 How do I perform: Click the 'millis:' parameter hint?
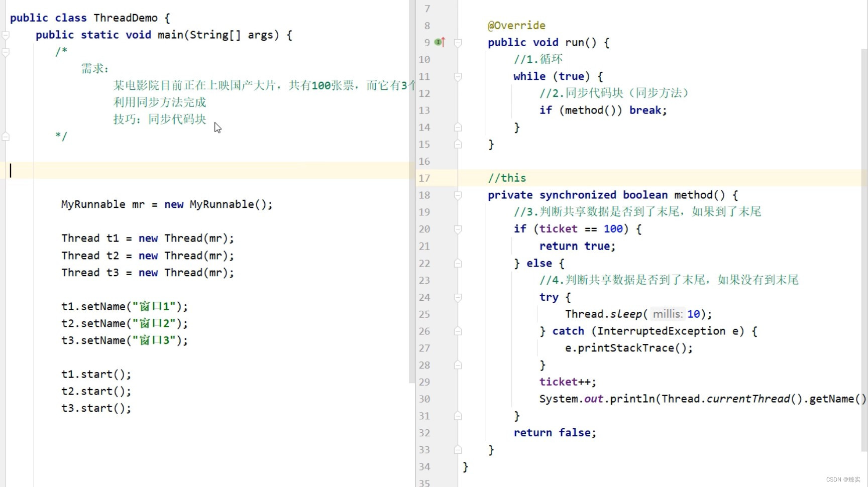point(668,314)
